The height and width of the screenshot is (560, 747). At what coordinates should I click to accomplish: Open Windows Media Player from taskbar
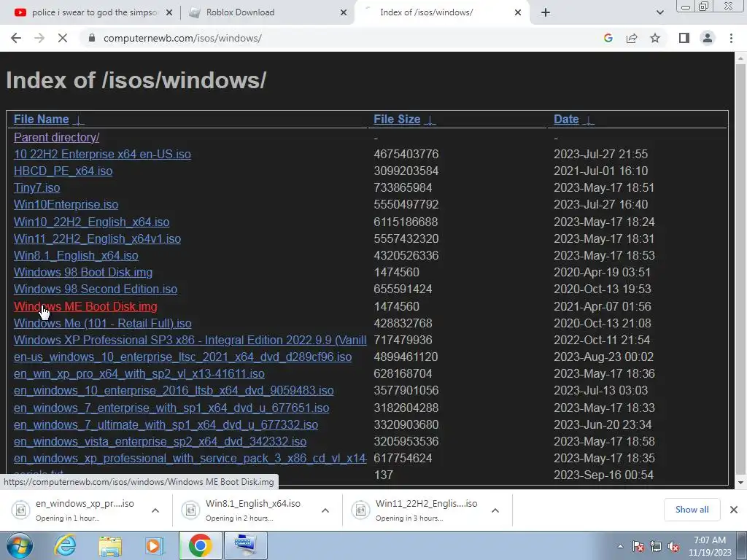click(154, 545)
